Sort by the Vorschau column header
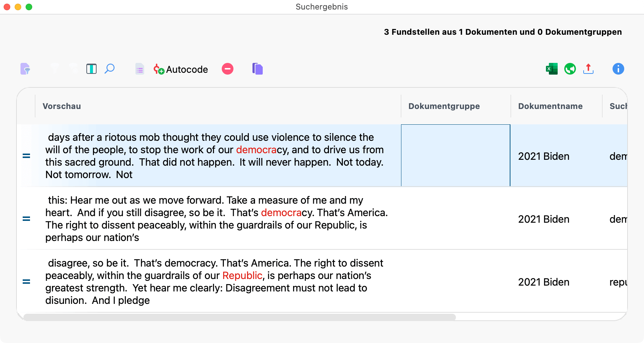Screen dimensions: 644x343 [61, 106]
